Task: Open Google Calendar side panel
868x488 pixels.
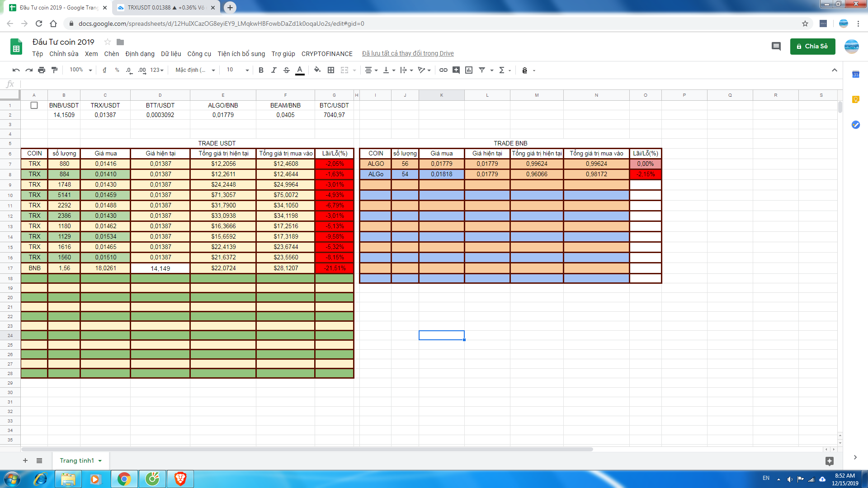Action: click(x=855, y=75)
